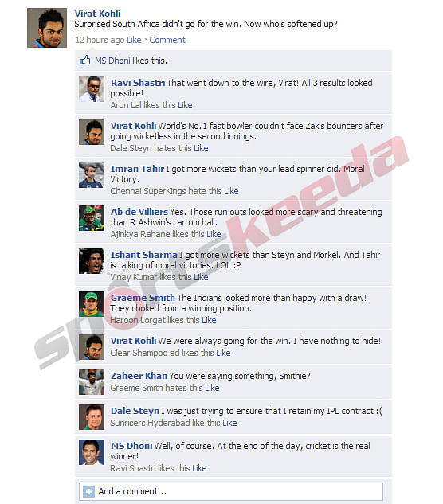The width and height of the screenshot is (443, 504).
Task: Open Virat Kohli's name link at top
Action: (97, 14)
